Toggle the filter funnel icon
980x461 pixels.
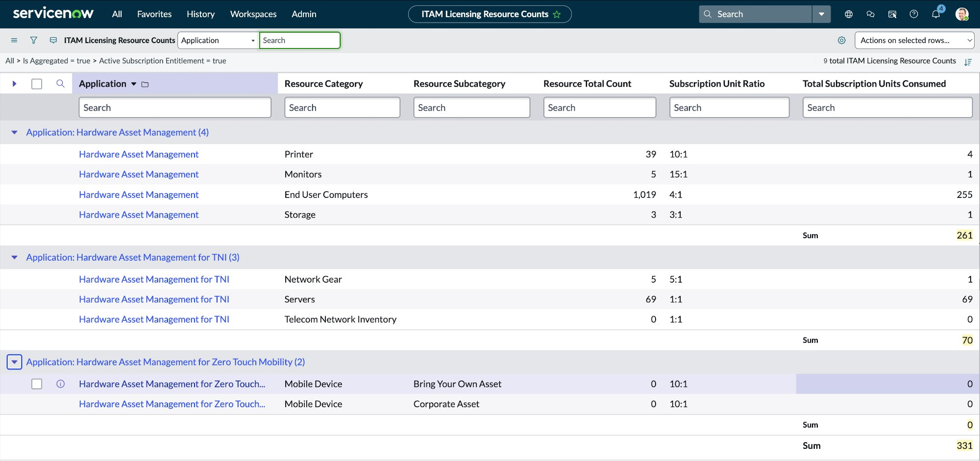34,40
